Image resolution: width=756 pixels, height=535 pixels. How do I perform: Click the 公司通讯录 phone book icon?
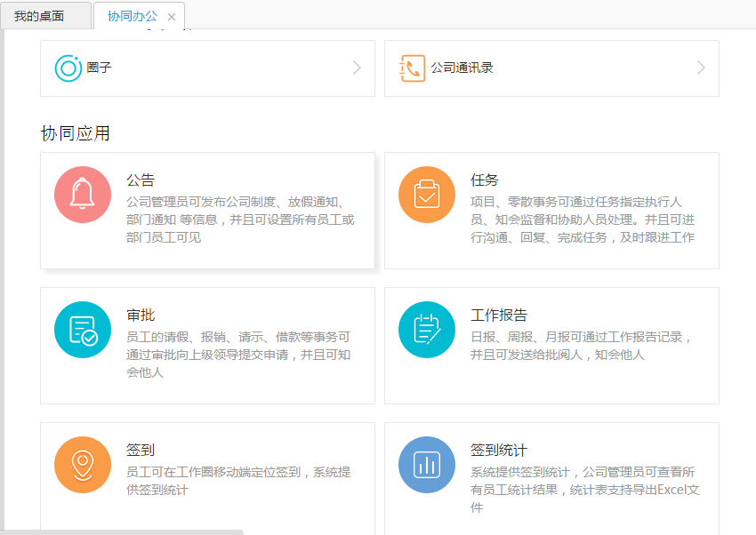[x=413, y=68]
